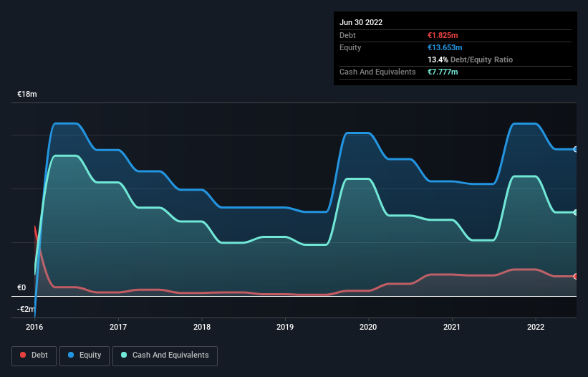The image size is (588, 377).
Task: Click the red Debt legend dot
Action: pyautogui.click(x=23, y=355)
